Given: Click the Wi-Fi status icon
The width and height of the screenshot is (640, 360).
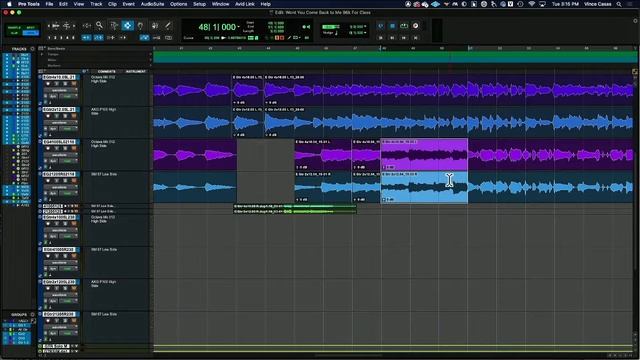Looking at the screenshot, I should (x=531, y=4).
